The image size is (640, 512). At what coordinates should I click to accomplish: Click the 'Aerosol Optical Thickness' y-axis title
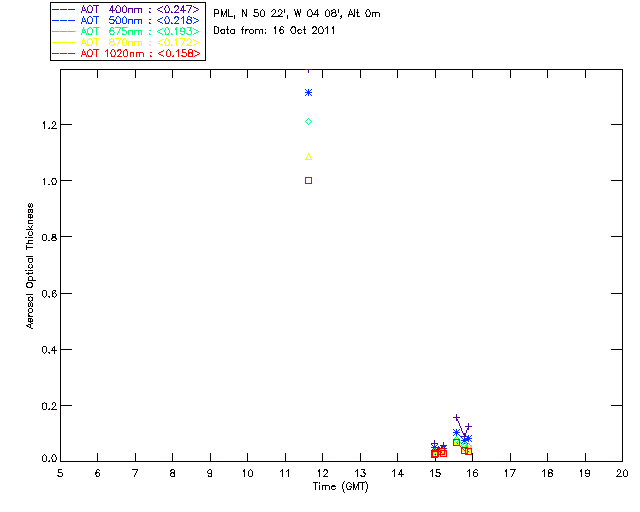(x=30, y=266)
